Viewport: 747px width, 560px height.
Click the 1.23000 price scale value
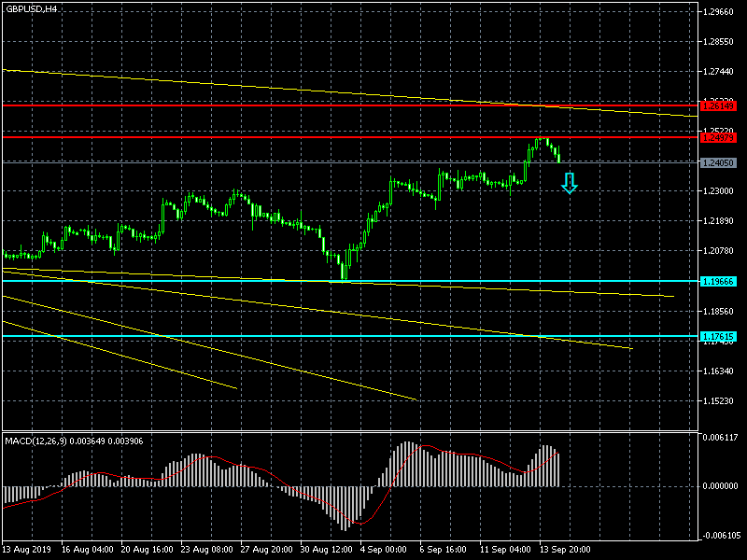coord(718,191)
